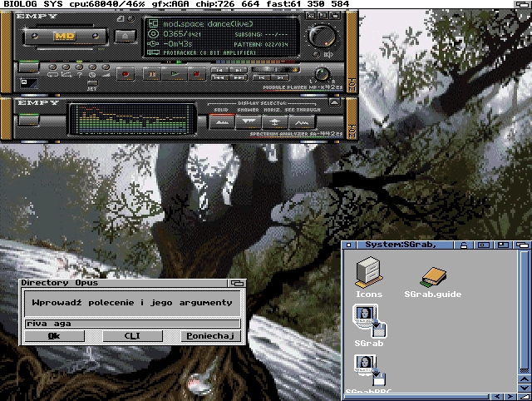This screenshot has height=401, width=532.
Task: Click the third small window button at player top-right
Action: click(x=334, y=15)
